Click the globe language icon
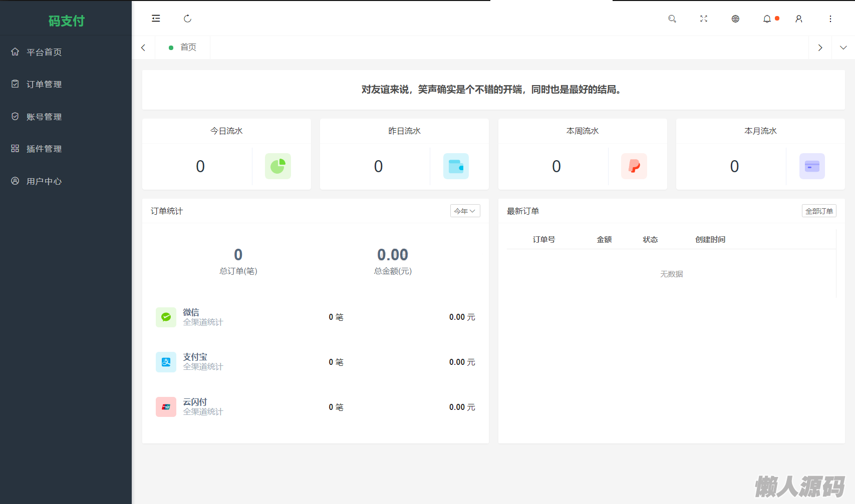 [735, 19]
